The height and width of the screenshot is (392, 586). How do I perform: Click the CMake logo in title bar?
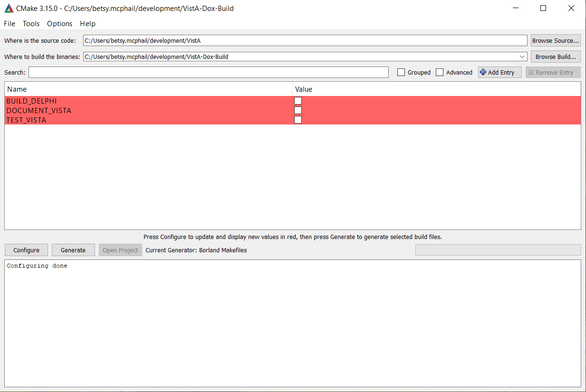click(9, 8)
